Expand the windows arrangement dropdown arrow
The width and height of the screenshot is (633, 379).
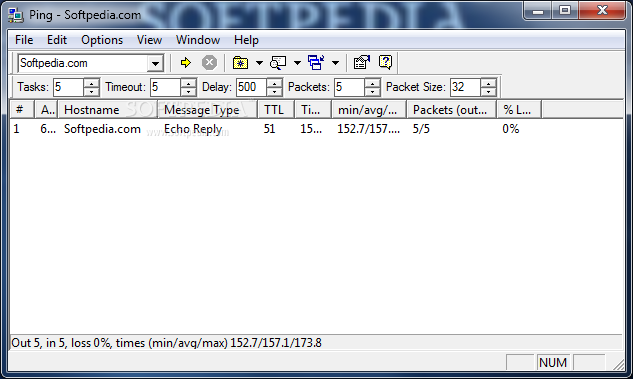tap(335, 63)
